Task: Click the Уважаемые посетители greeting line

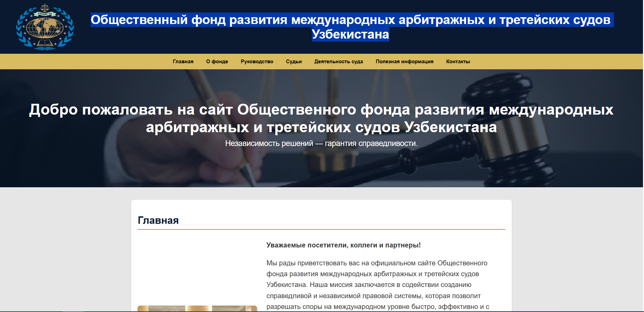Action: [343, 245]
